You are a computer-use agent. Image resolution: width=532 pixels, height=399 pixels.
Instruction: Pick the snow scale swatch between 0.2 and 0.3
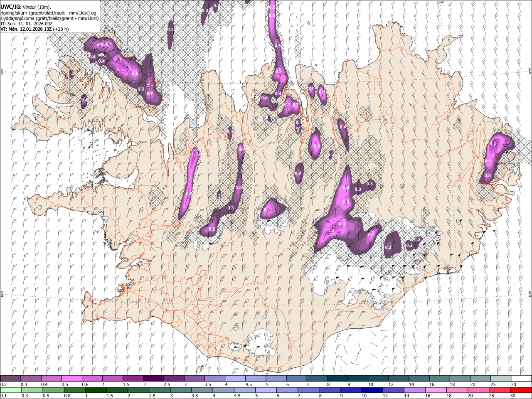click(x=10, y=379)
